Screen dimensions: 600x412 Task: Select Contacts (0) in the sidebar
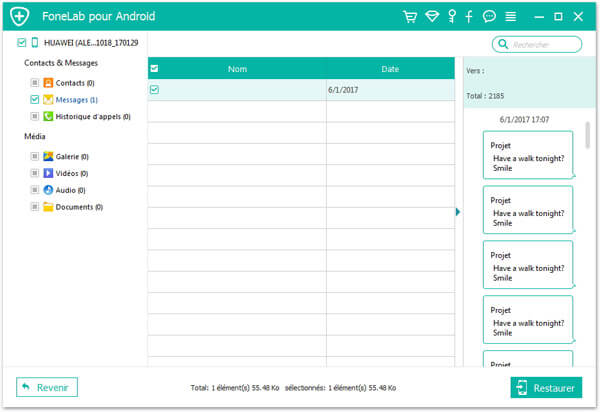click(75, 83)
